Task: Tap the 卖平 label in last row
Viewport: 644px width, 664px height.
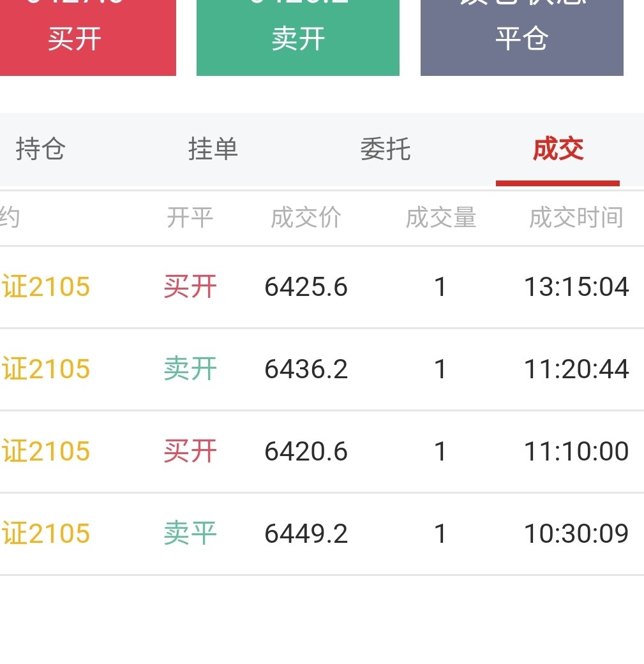Action: (190, 534)
